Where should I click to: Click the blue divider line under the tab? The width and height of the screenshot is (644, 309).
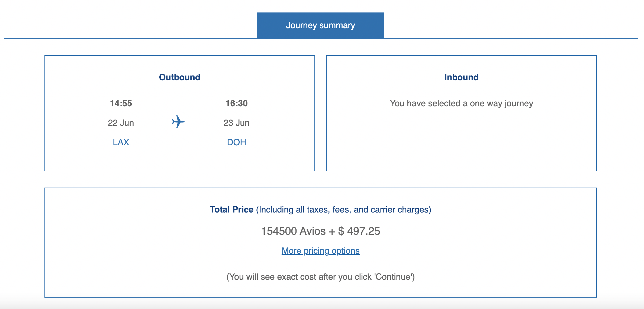point(136,38)
